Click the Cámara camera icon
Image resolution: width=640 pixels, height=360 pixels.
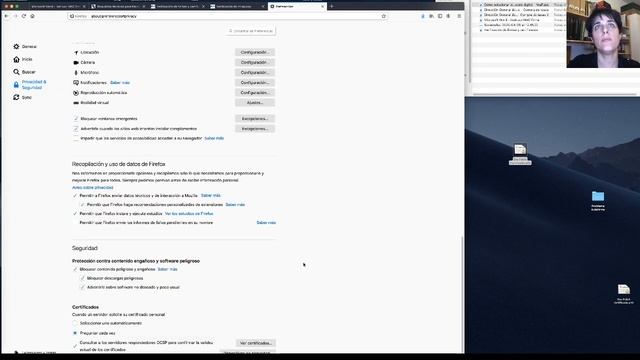[x=76, y=62]
